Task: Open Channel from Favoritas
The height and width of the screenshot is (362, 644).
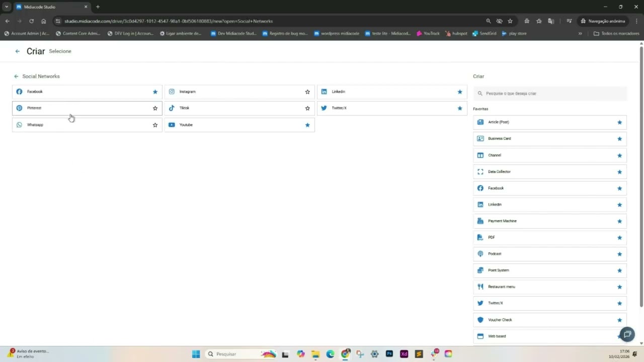Action: [x=550, y=155]
